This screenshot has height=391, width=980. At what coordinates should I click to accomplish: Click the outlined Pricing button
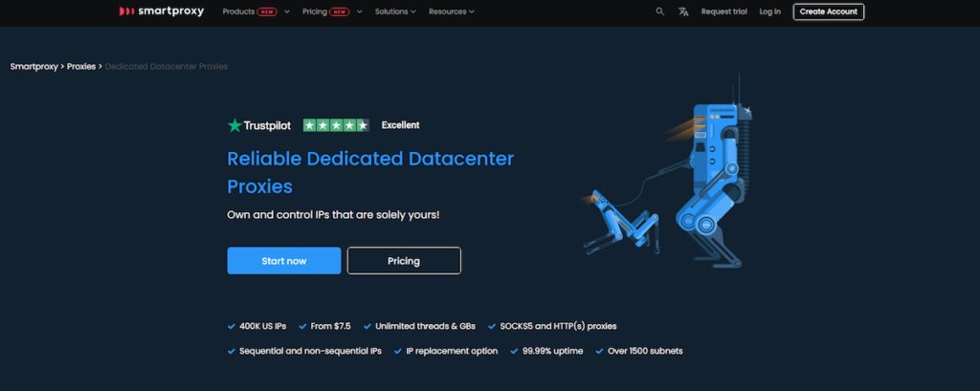(x=404, y=260)
